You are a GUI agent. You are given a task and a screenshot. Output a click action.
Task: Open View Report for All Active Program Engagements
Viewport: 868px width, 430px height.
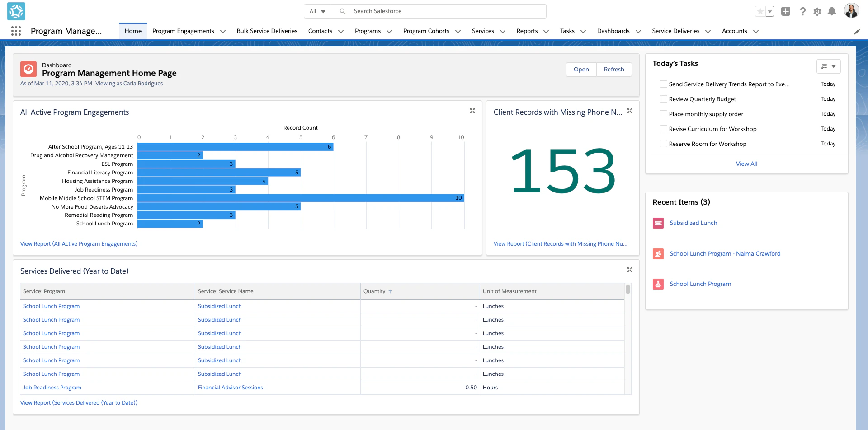click(79, 243)
